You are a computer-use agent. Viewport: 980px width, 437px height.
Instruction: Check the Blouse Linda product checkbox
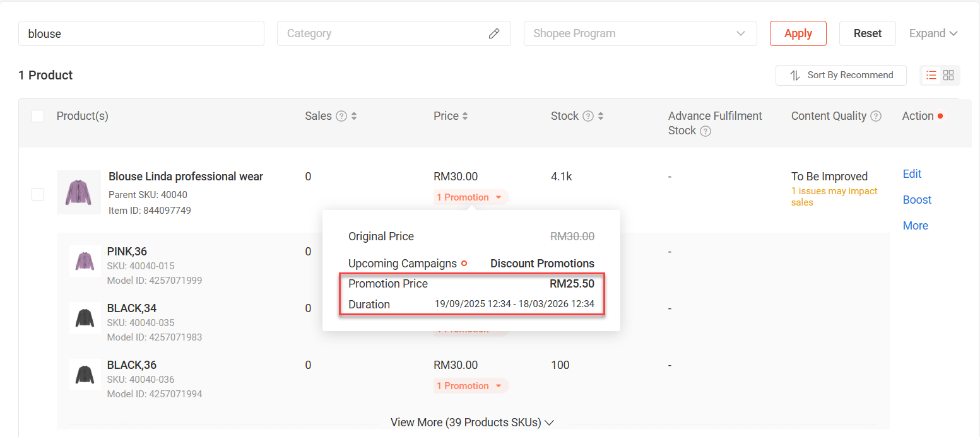point(38,194)
